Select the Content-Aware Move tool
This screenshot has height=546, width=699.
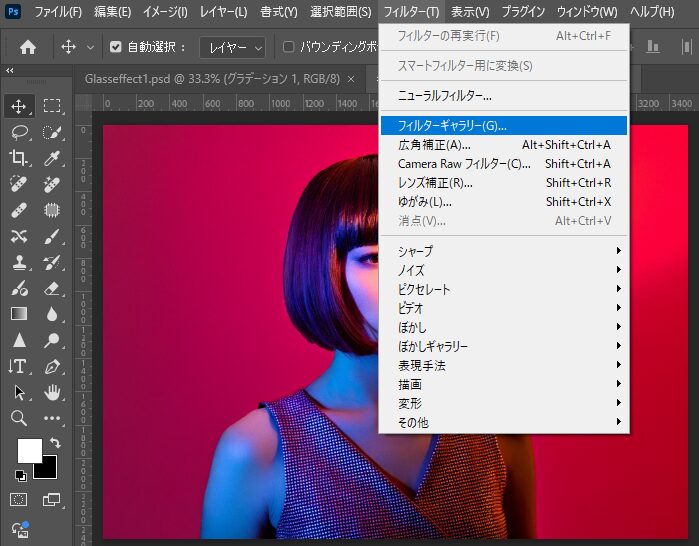point(19,236)
